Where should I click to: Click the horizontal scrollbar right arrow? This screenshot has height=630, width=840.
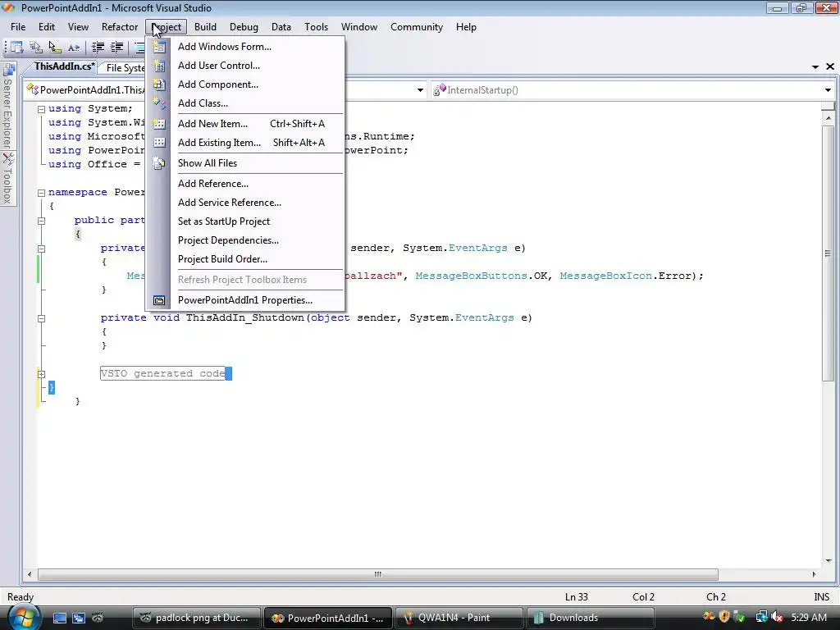(814, 574)
